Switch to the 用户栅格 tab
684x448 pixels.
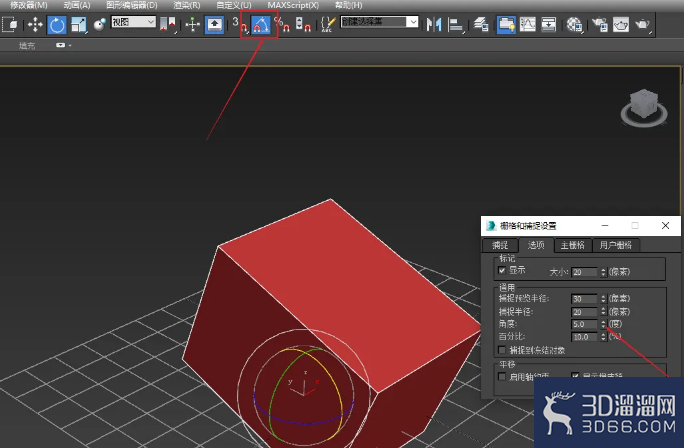click(616, 245)
